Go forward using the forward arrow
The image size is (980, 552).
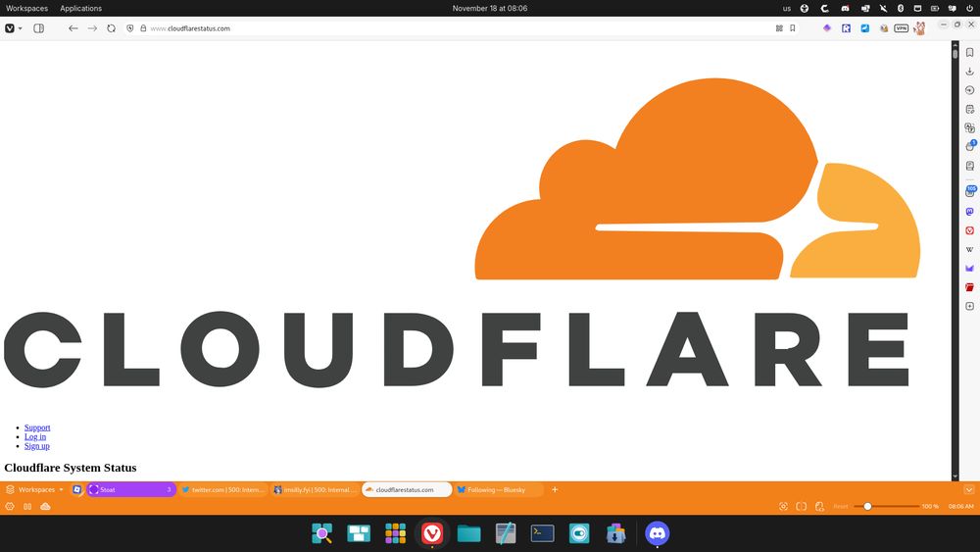click(x=92, y=28)
